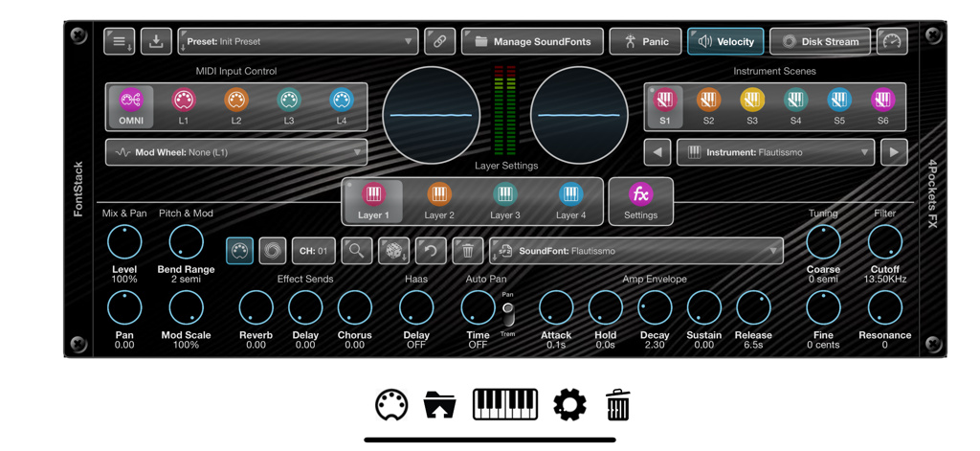Click the trash can icon in bottom bar
The image size is (980, 451).
click(618, 405)
